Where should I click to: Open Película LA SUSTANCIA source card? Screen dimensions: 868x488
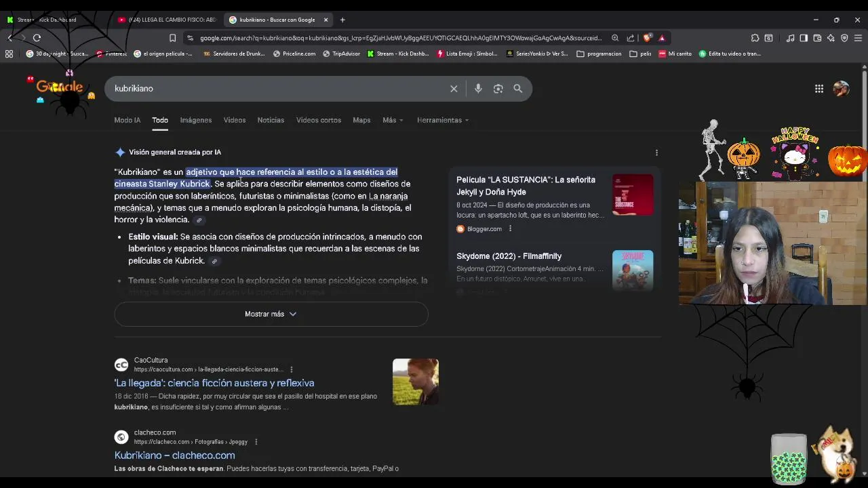[554, 203]
